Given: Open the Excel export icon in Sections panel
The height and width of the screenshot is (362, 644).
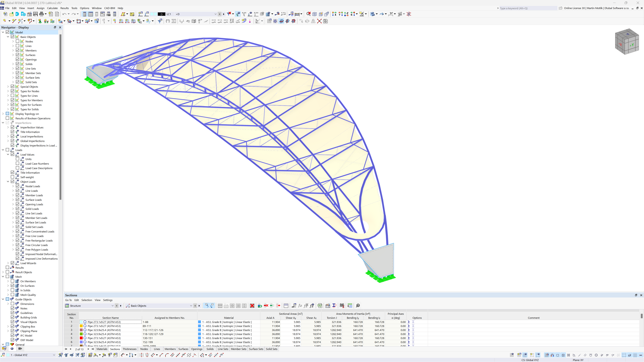Looking at the screenshot, I should click(320, 306).
